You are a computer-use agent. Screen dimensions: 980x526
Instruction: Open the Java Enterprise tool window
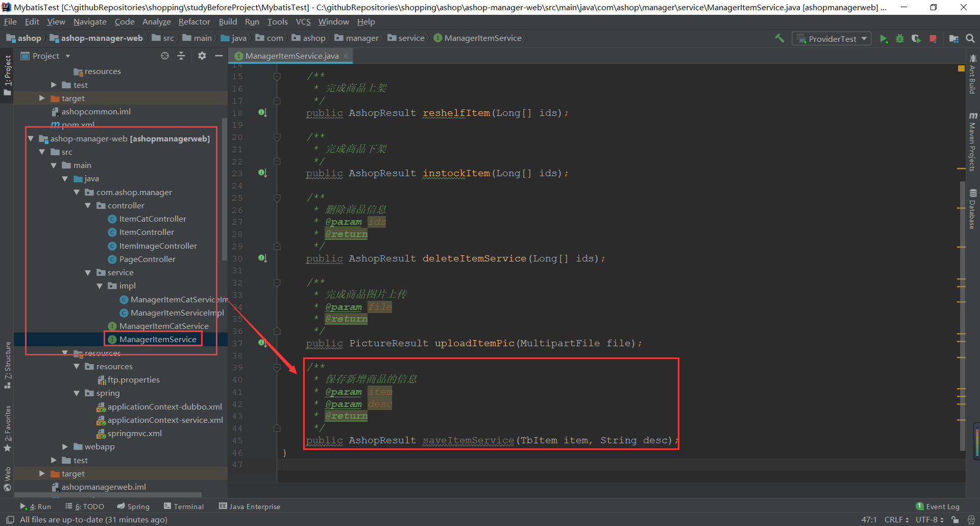click(250, 507)
